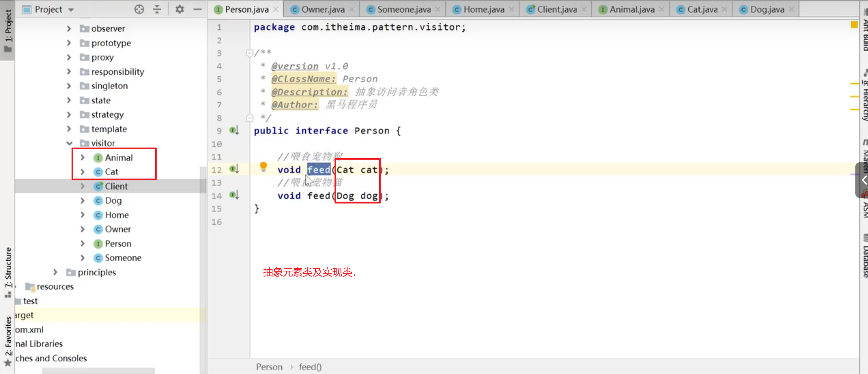The height and width of the screenshot is (374, 868).
Task: Click the Javadoc fold end marker on line 8
Action: [250, 118]
